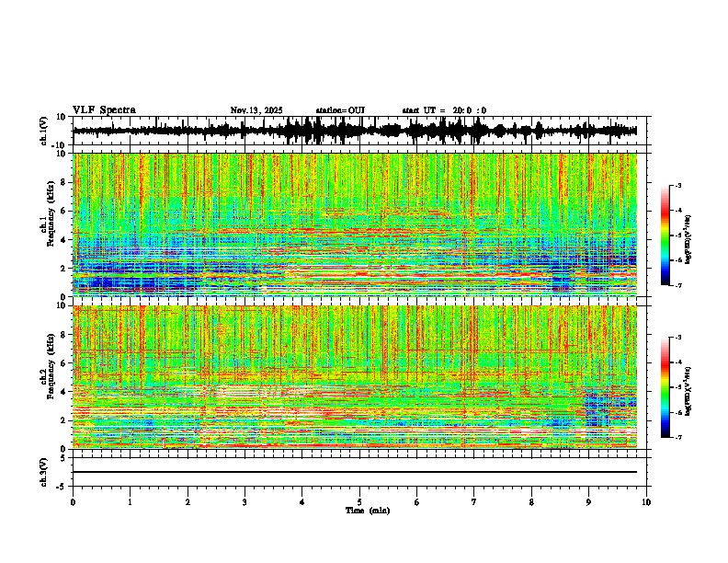
Task: Click the time axis tick label '7'
Action: pyautogui.click(x=474, y=502)
